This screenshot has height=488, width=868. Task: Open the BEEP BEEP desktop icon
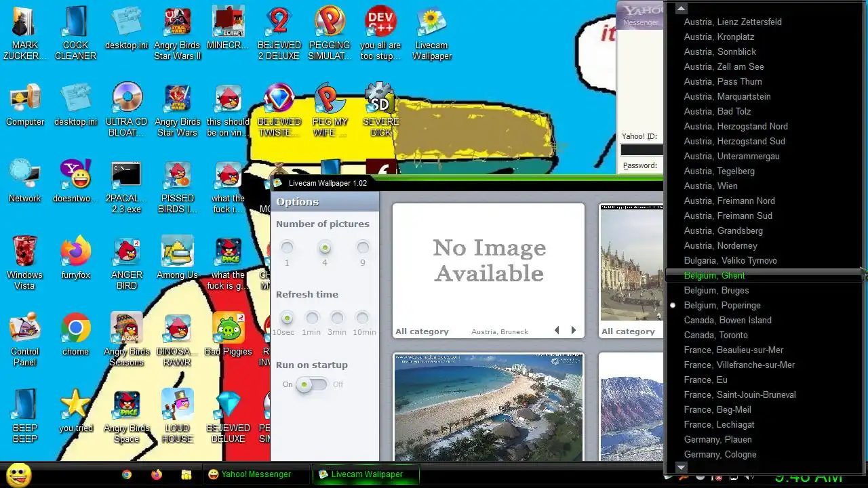pos(24,416)
